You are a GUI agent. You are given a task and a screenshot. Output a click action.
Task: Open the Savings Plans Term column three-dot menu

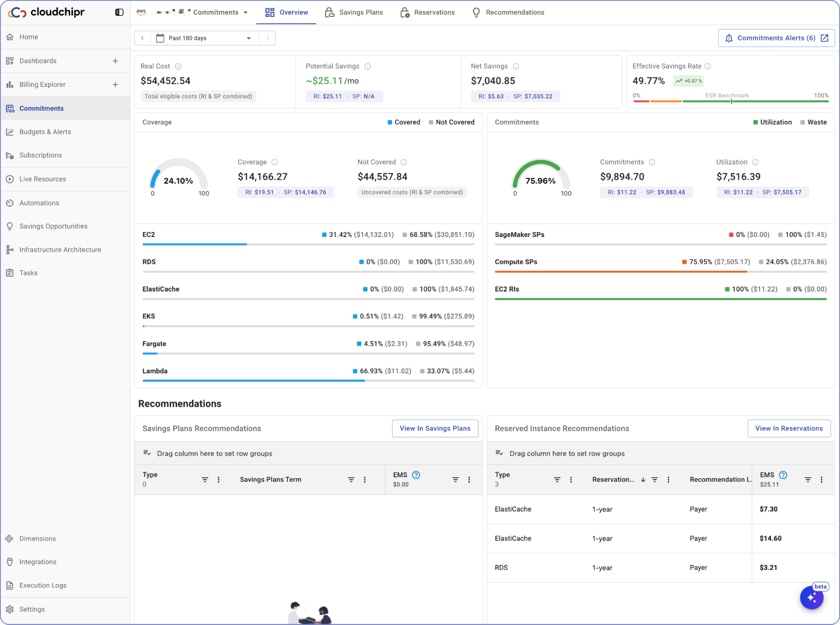coord(365,480)
